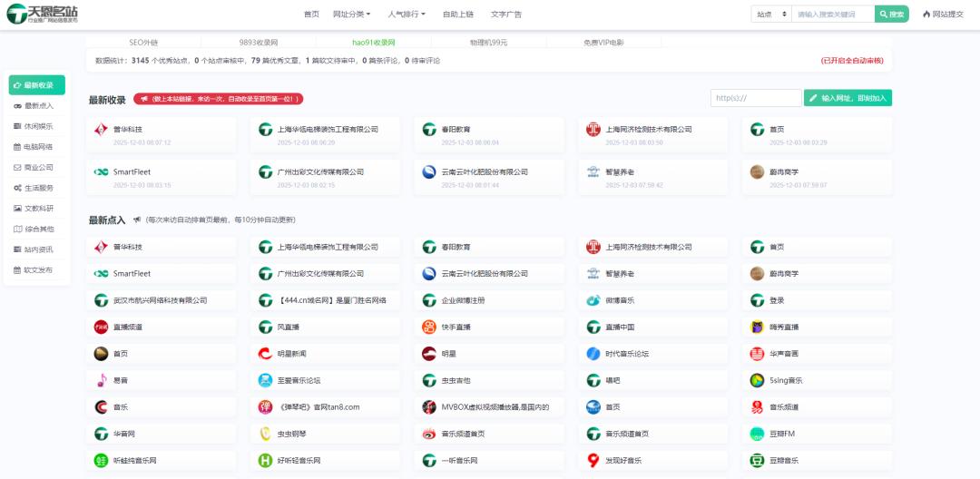Screen dimensions: 980x479
Task: Focus the http(s):// URL input field
Action: (x=755, y=98)
